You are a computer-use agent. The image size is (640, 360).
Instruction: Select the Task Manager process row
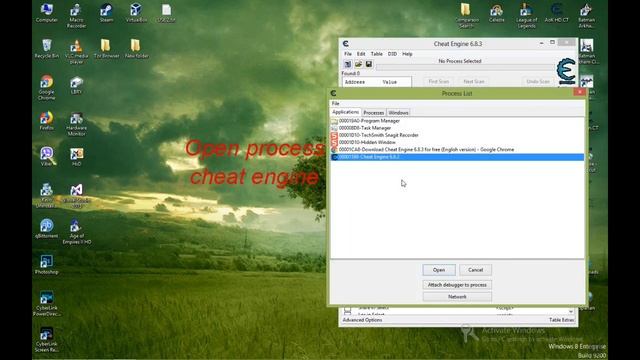coord(457,128)
